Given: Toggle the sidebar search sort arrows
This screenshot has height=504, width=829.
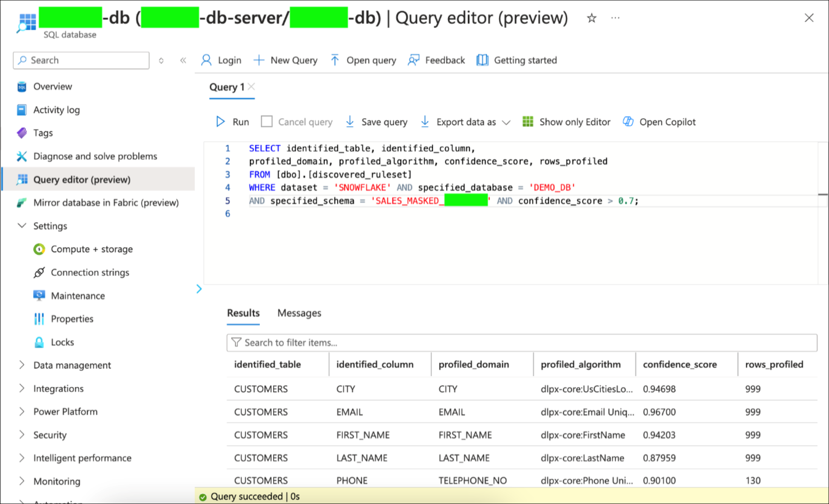Looking at the screenshot, I should tap(161, 60).
